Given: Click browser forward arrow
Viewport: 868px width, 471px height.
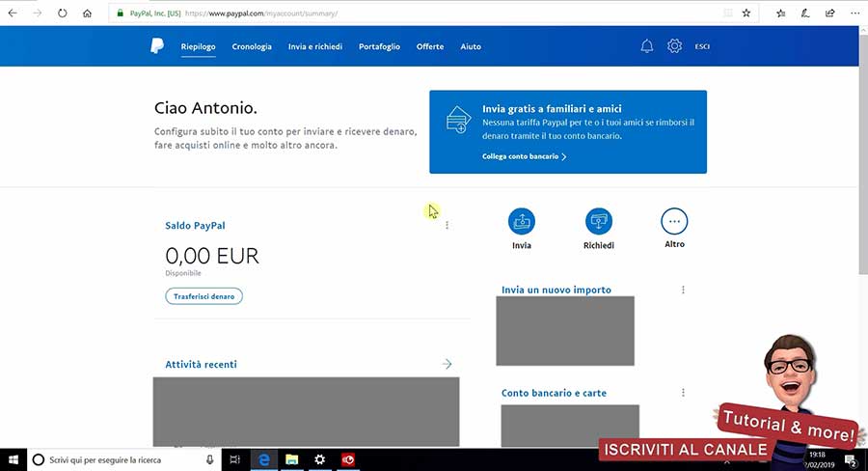Looking at the screenshot, I should coord(37,13).
